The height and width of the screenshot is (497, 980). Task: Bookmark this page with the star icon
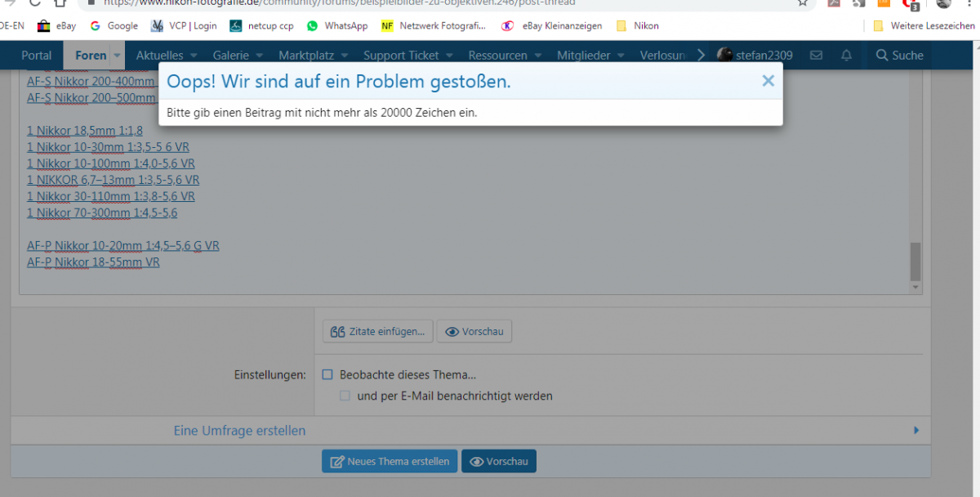803,2
